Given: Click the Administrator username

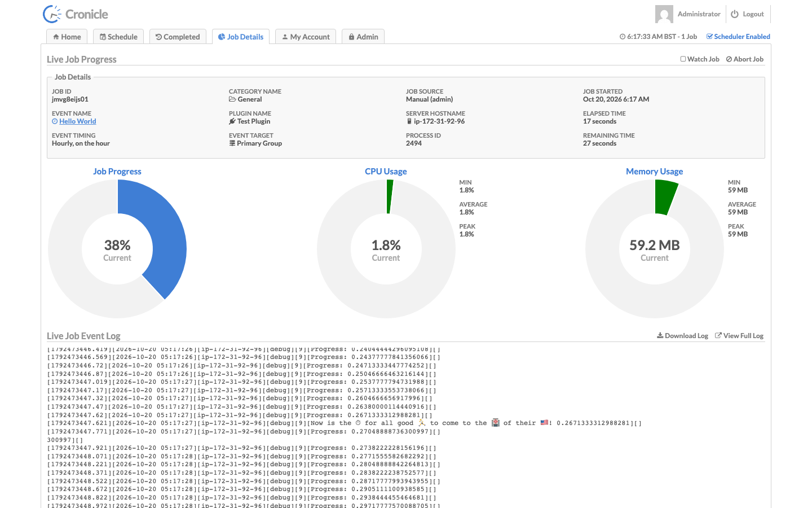Looking at the screenshot, I should [699, 14].
